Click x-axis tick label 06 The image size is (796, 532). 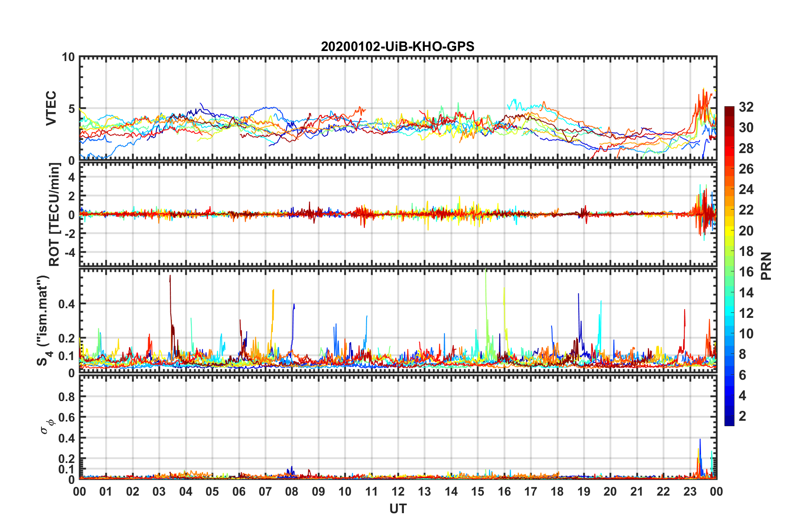239,491
